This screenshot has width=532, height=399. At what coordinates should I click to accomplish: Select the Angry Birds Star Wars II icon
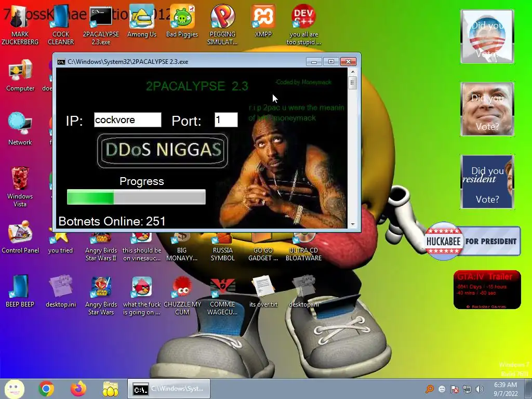[101, 247]
